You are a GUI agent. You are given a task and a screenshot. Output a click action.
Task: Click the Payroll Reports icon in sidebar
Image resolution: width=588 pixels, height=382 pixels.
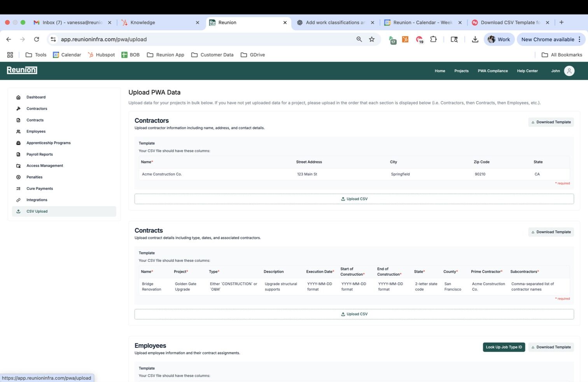coord(18,154)
